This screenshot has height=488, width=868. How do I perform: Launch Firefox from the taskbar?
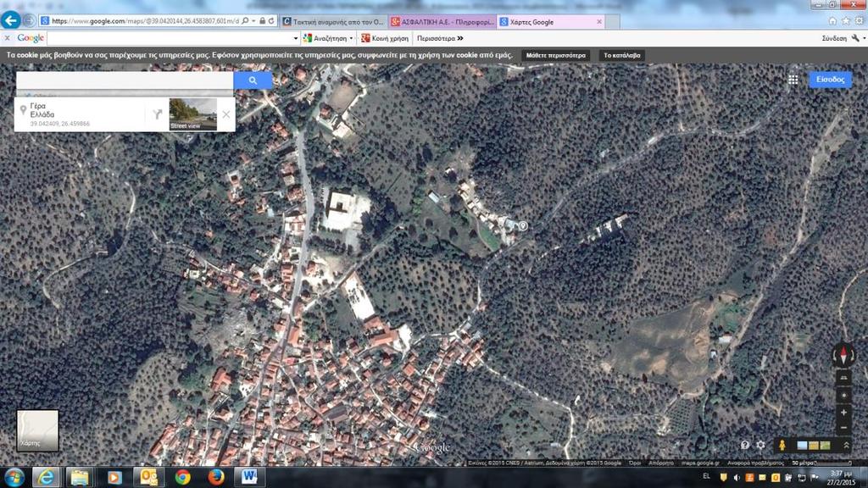point(216,477)
